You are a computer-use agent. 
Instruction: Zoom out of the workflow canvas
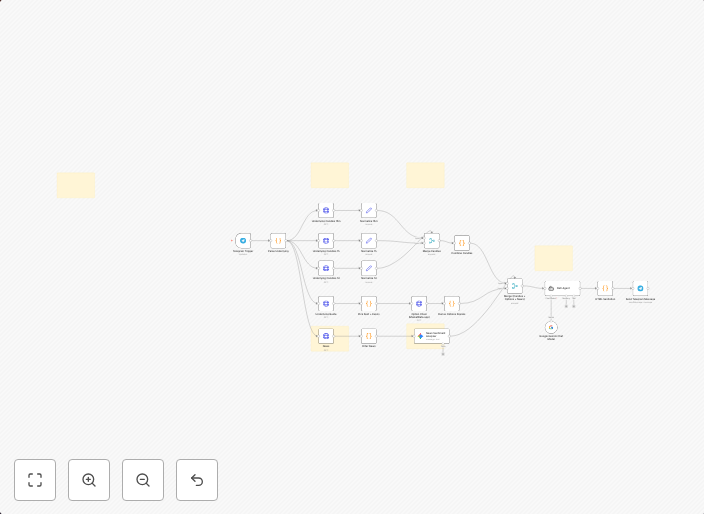click(x=143, y=480)
